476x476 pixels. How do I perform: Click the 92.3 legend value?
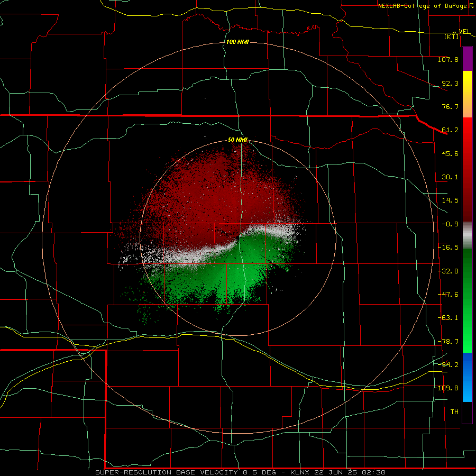click(450, 83)
